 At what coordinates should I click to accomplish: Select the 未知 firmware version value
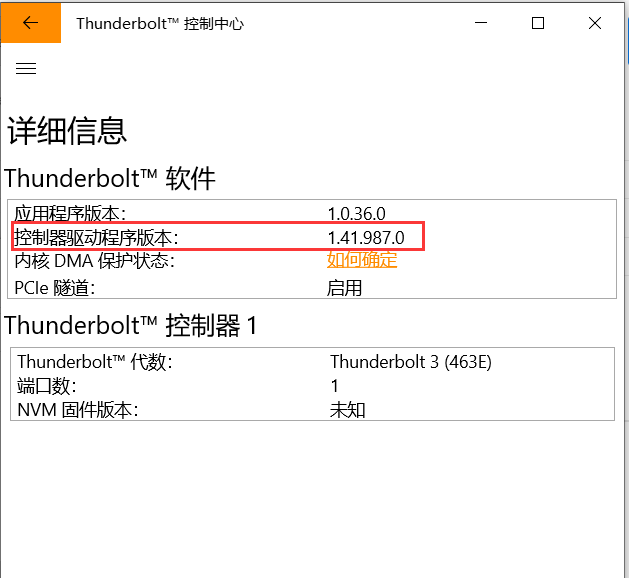point(347,410)
